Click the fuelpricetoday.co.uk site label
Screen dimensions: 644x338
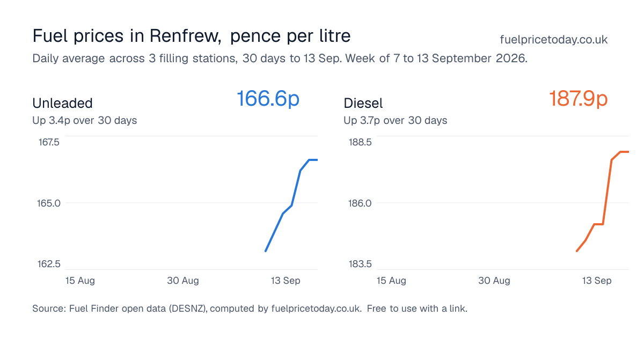553,40
